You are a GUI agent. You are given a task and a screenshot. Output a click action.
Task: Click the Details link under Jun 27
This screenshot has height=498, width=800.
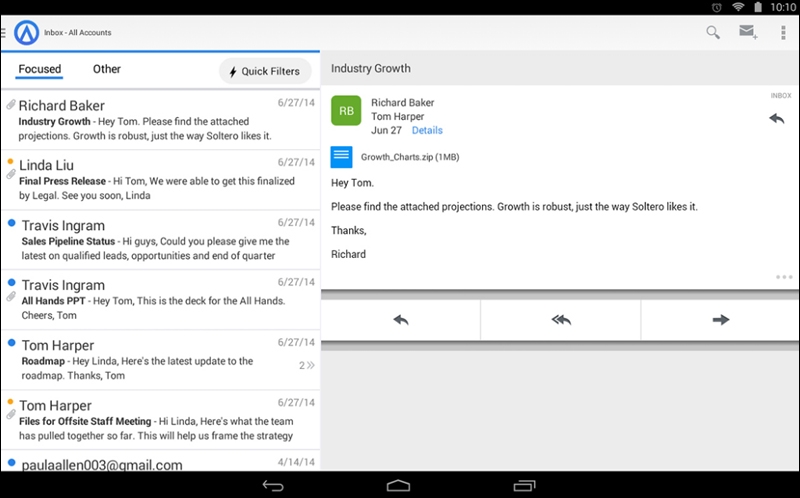pos(427,131)
